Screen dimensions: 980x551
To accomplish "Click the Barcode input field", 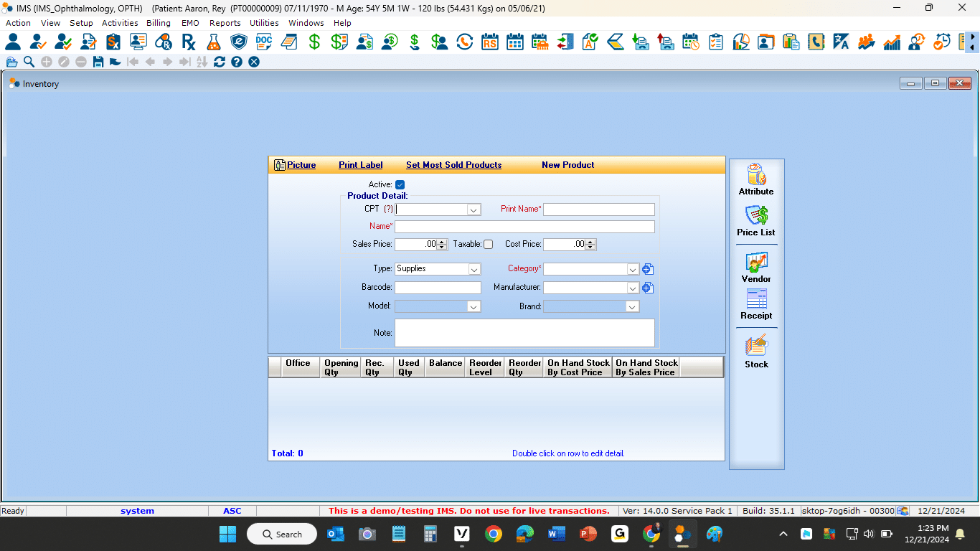I will pos(438,288).
